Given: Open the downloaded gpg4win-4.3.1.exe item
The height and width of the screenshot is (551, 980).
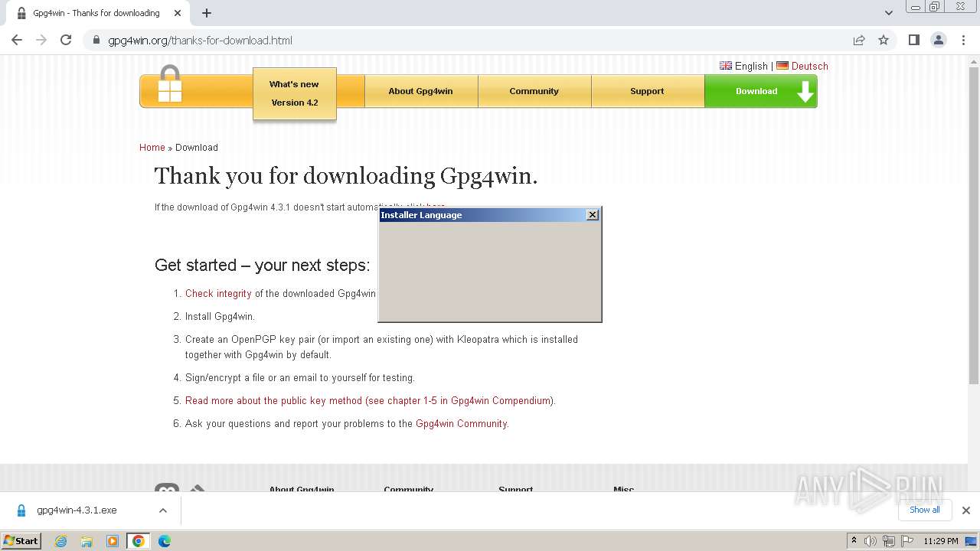Looking at the screenshot, I should pos(77,510).
